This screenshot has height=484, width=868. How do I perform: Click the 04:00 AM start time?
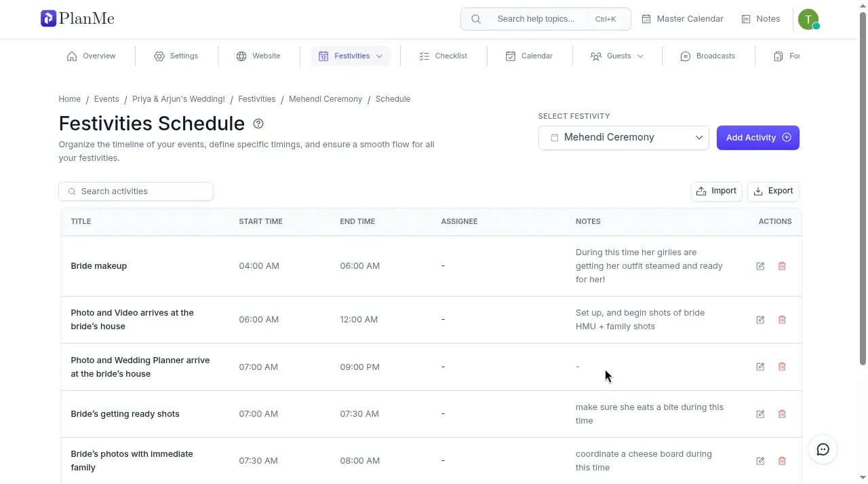click(x=259, y=266)
